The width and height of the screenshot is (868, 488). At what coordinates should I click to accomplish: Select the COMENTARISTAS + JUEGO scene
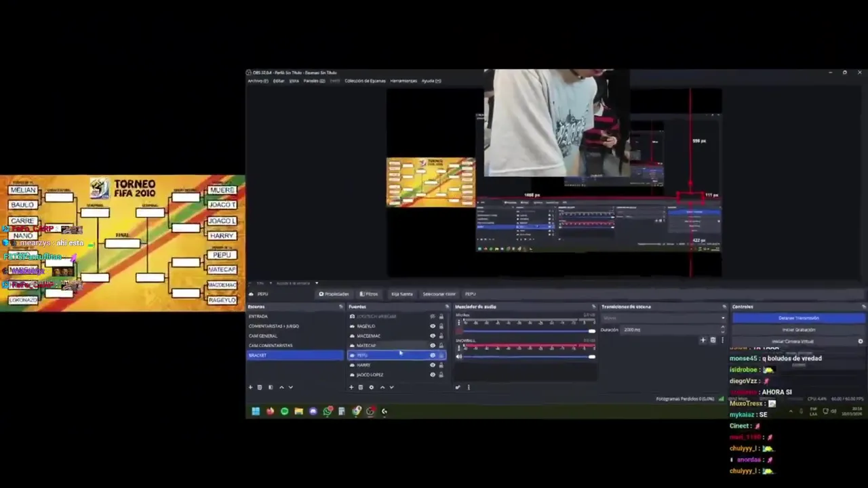pyautogui.click(x=295, y=326)
